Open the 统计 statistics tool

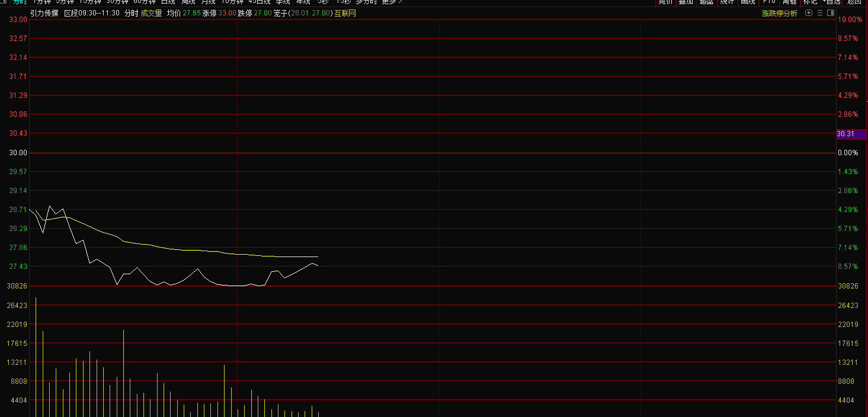point(727,2)
